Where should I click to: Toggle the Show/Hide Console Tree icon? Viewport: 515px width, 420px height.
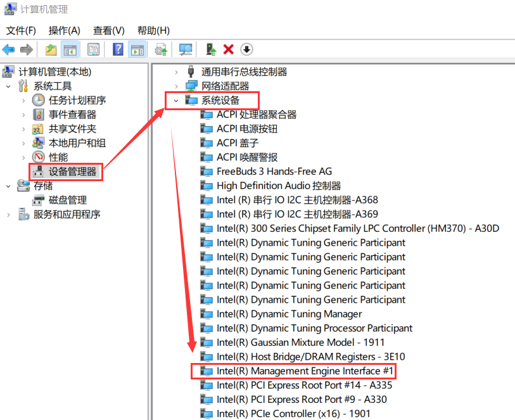(70, 49)
